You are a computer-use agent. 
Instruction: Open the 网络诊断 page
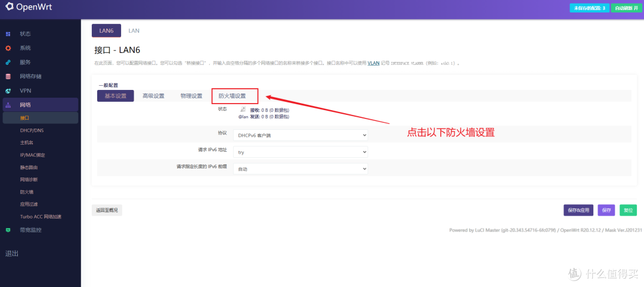[x=29, y=180]
